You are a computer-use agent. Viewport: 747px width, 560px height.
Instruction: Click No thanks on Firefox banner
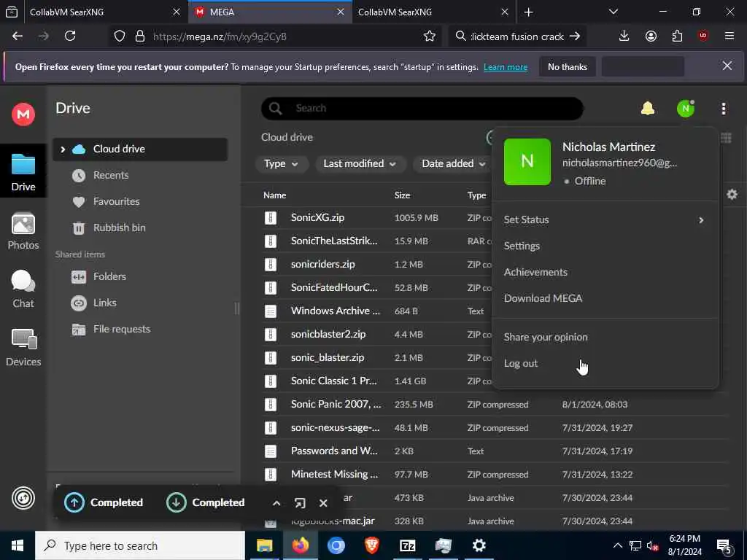pos(568,67)
